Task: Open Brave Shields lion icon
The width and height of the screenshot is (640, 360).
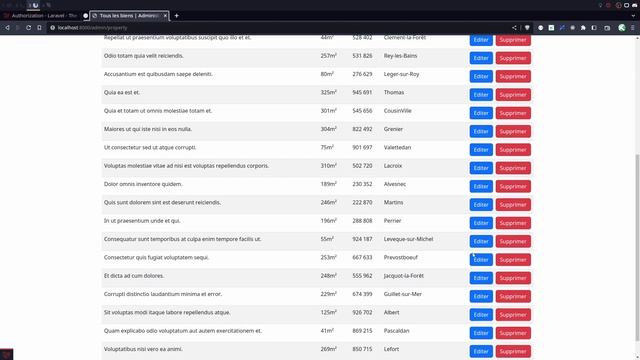Action: [527, 28]
